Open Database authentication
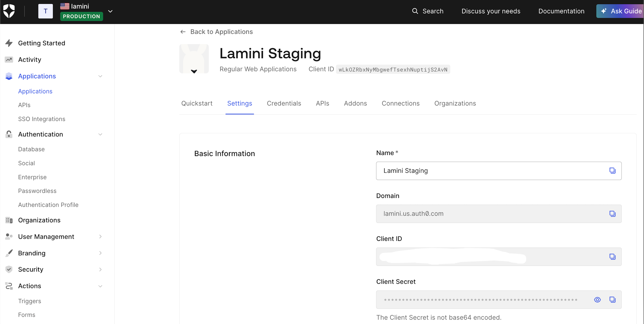Image resolution: width=644 pixels, height=324 pixels. click(31, 149)
